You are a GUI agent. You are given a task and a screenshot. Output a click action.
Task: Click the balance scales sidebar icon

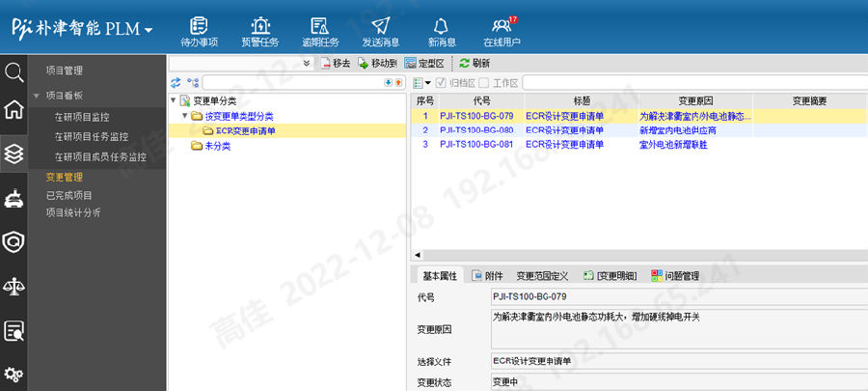click(14, 287)
